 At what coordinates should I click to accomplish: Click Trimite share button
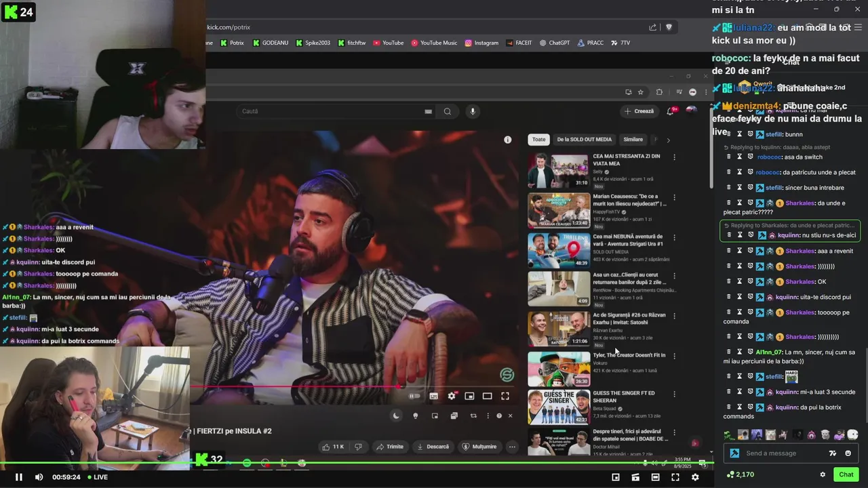390,447
